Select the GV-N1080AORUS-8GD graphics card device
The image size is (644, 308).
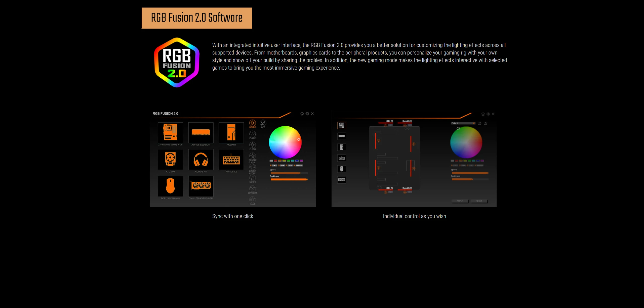[201, 186]
